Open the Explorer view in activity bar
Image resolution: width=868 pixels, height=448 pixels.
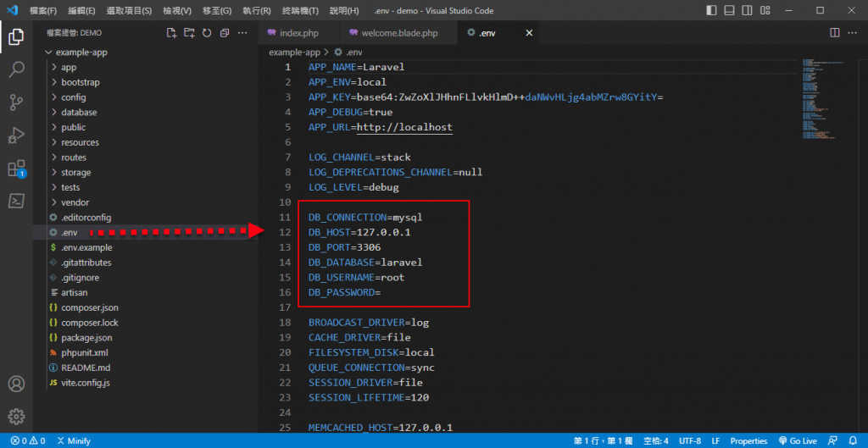pos(16,37)
